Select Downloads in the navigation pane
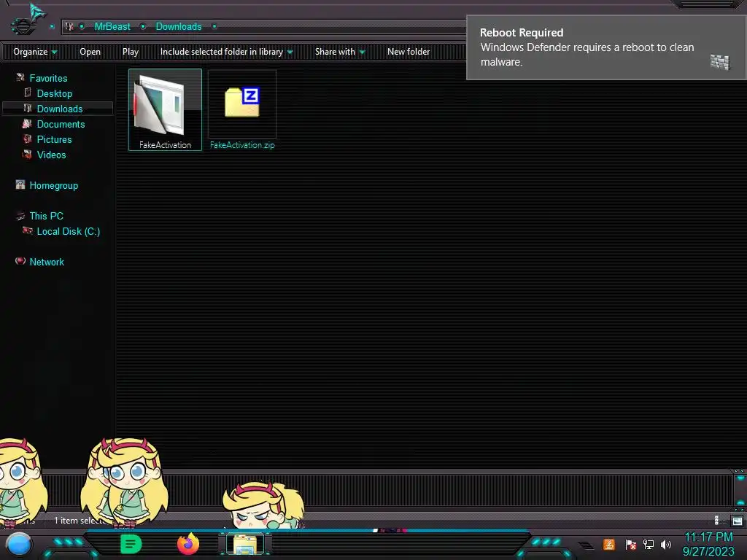 [60, 109]
